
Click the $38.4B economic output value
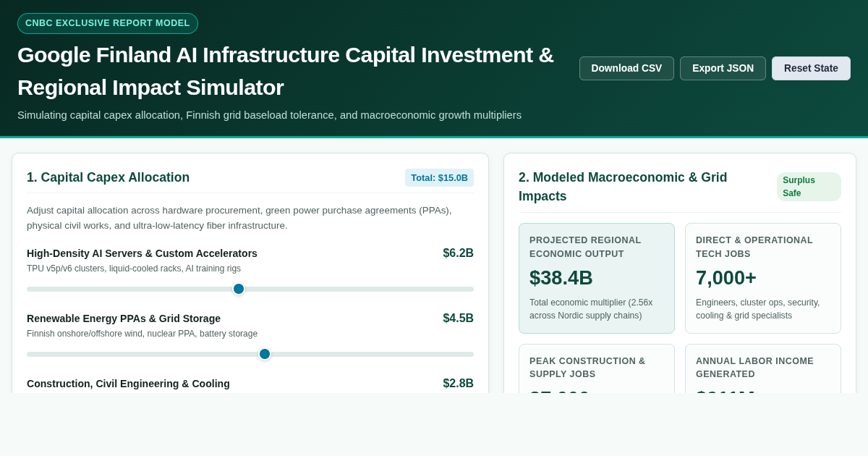(x=561, y=278)
